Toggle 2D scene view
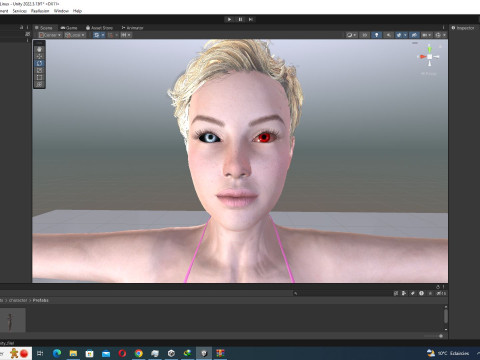The width and height of the screenshot is (480, 360). point(364,35)
